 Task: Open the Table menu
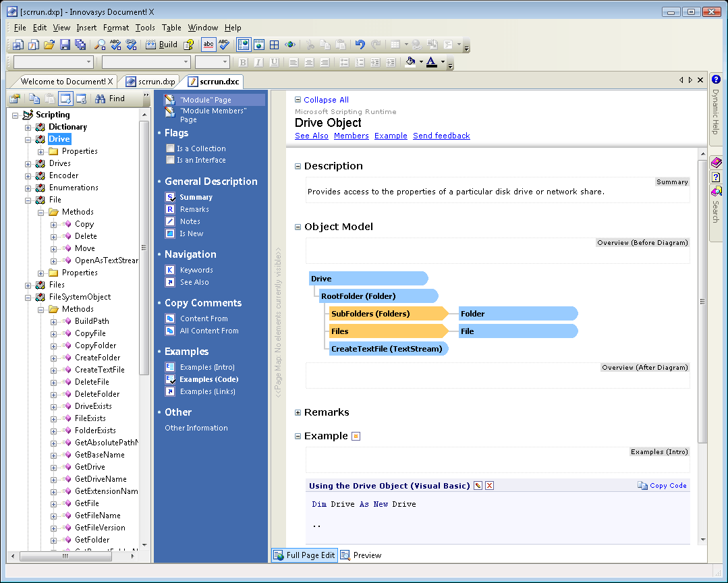[x=171, y=28]
